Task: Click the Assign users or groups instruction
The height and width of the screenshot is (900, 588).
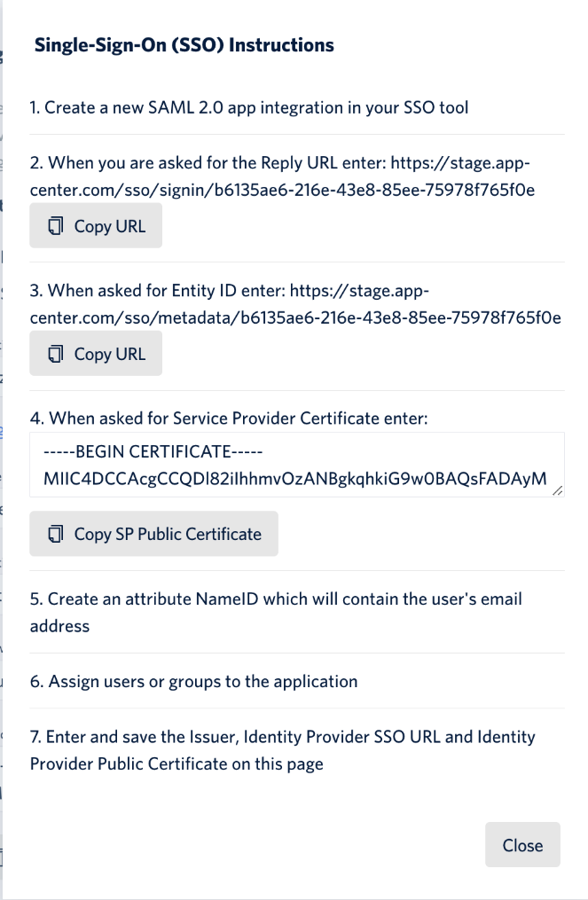Action: coord(193,682)
